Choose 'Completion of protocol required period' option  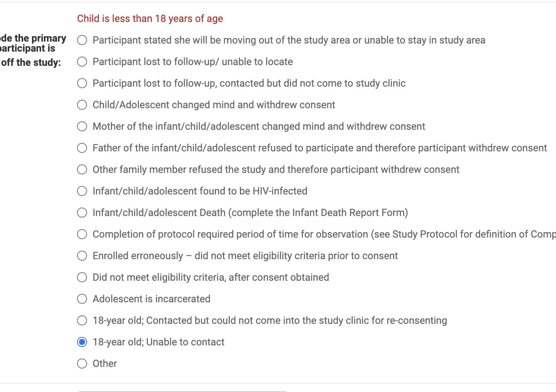pos(82,234)
